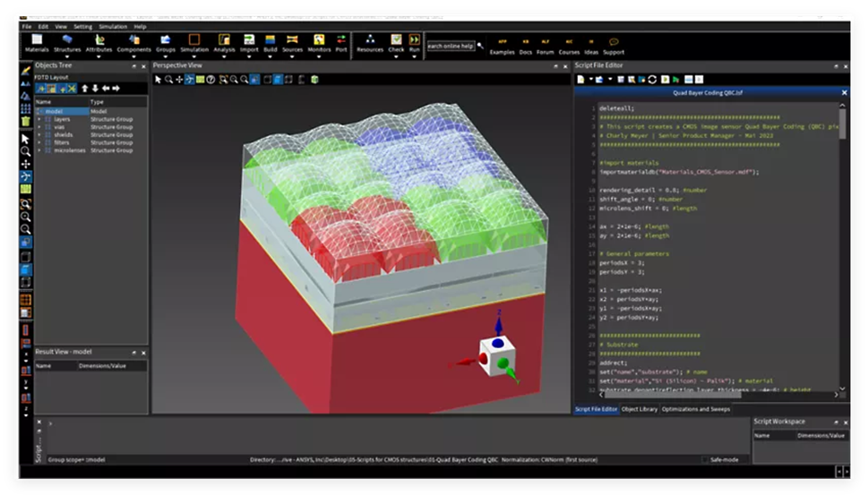The width and height of the screenshot is (868, 495).
Task: Open the Setting menu
Action: pos(83,27)
